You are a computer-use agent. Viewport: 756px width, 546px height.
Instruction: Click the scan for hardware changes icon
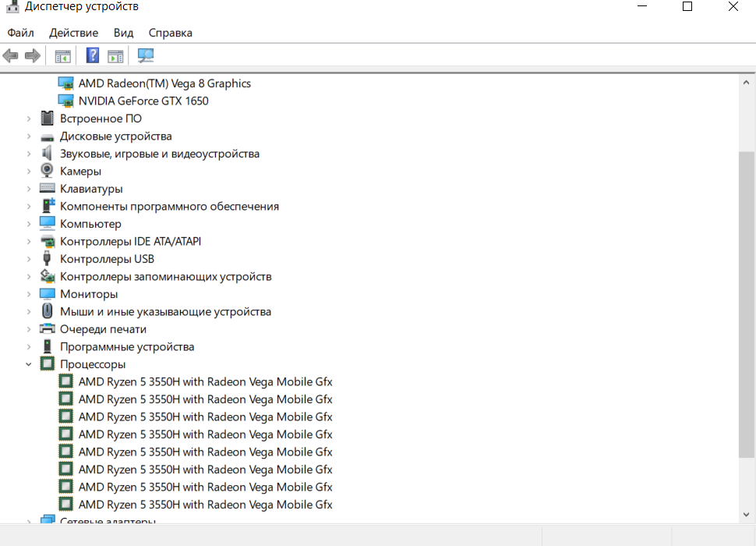146,55
